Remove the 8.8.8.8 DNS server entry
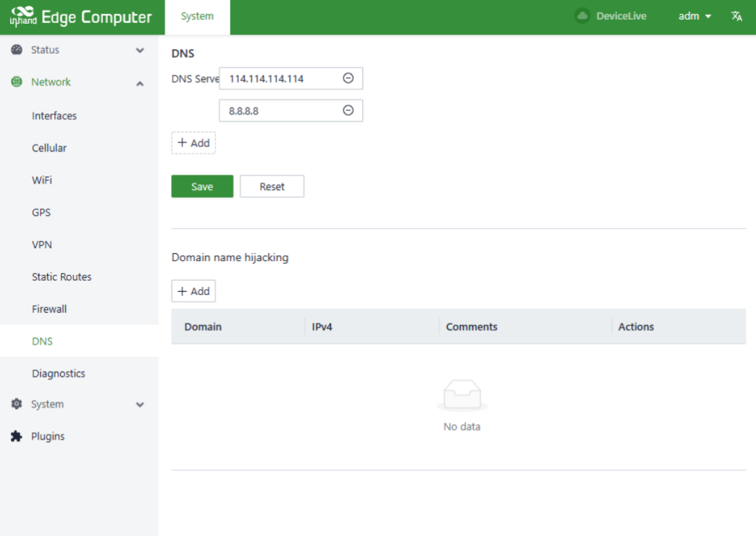The height and width of the screenshot is (536, 756). (348, 111)
